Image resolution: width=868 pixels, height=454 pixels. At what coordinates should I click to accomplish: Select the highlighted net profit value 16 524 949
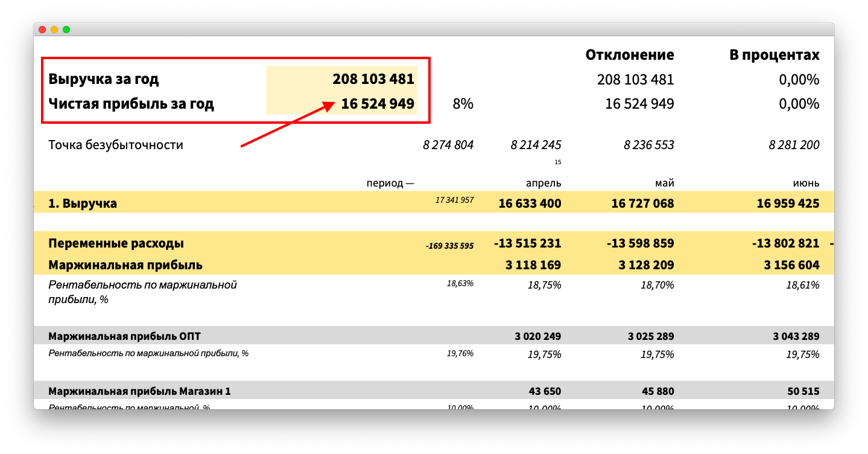377,104
